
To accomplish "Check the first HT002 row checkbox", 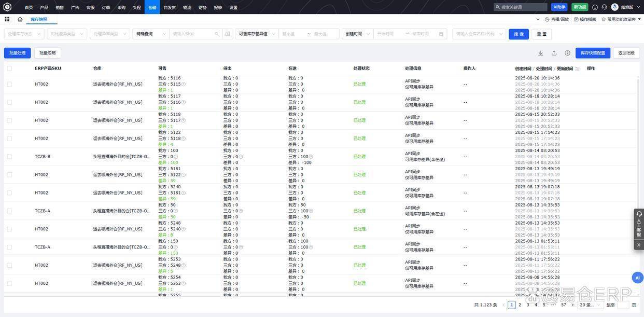I will [9, 84].
